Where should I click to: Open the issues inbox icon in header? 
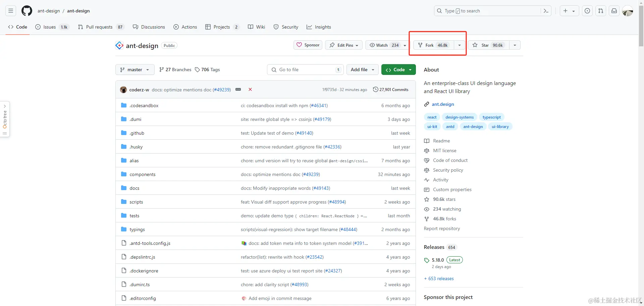coord(587,11)
